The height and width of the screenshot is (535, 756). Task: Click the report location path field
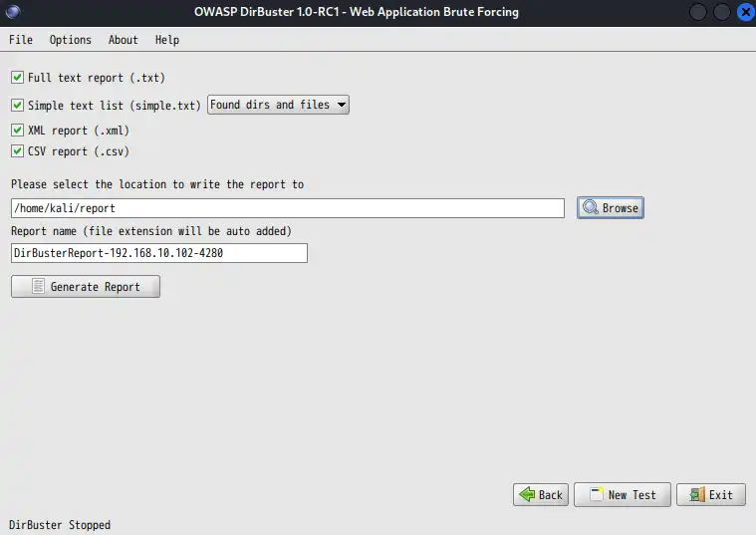(287, 208)
